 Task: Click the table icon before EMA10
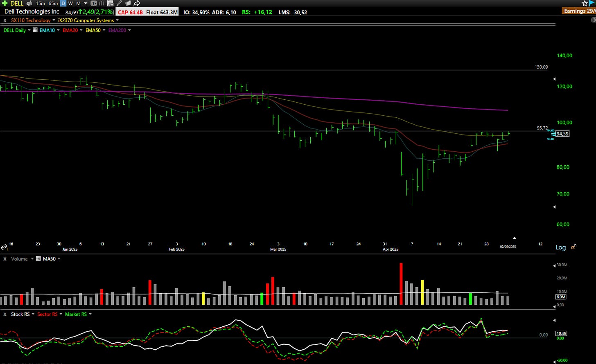click(35, 30)
